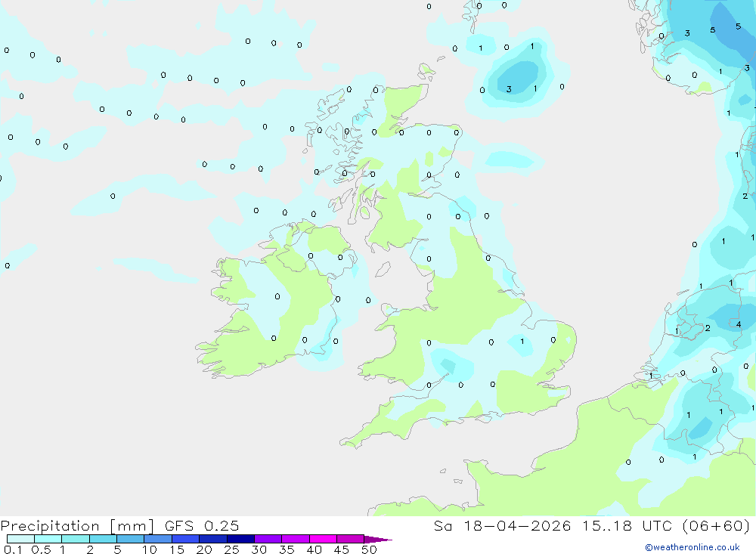Click the '1' value over eastern England
The height and width of the screenshot is (554, 756).
(522, 342)
